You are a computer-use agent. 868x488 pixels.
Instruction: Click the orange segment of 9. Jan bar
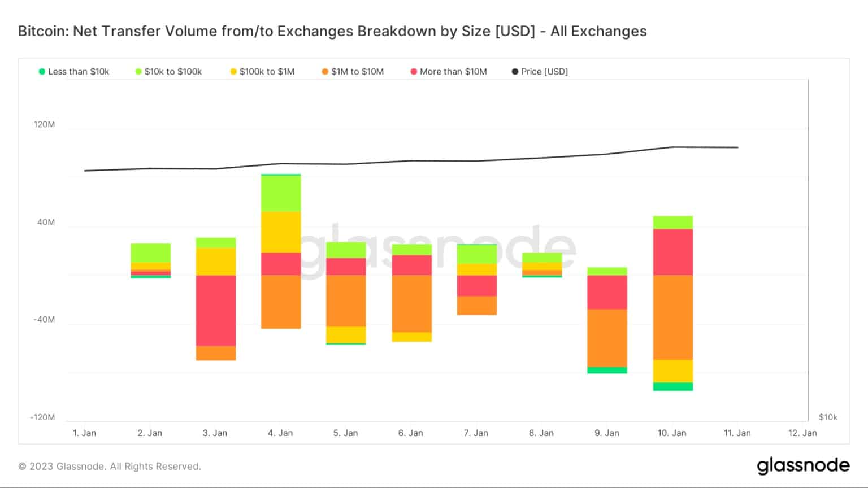pyautogui.click(x=607, y=338)
